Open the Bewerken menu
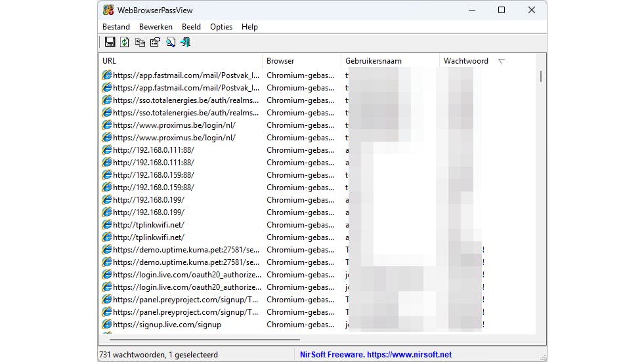The image size is (644, 362). click(156, 27)
